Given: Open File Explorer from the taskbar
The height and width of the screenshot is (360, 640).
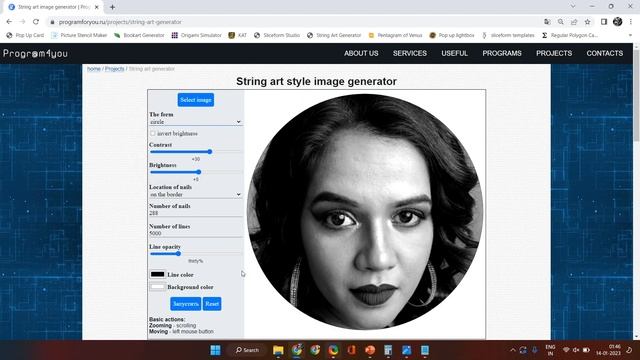Looking at the screenshot, I should (278, 350).
